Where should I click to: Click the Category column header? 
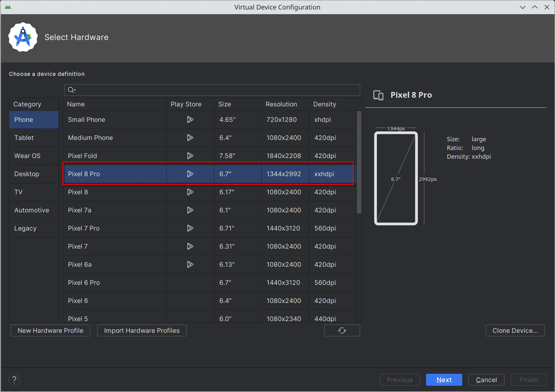(34, 104)
